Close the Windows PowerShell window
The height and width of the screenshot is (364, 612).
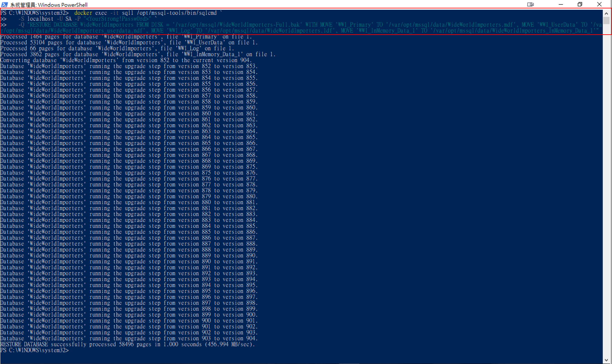pyautogui.click(x=599, y=5)
